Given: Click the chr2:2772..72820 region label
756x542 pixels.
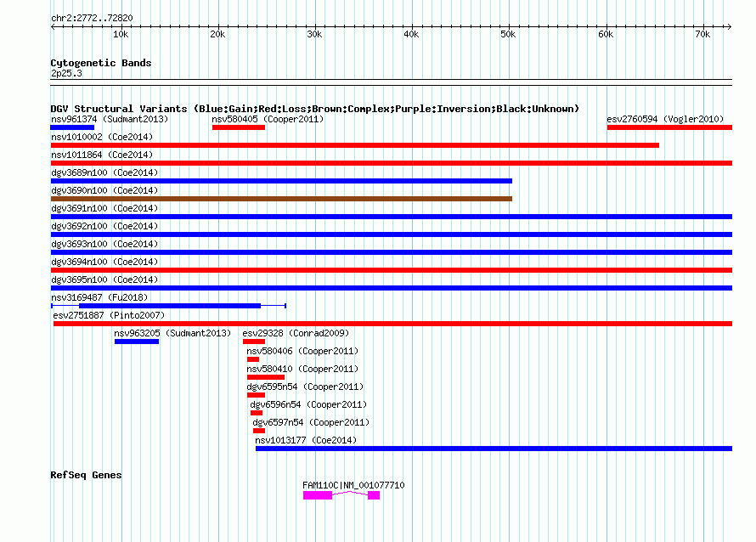Looking at the screenshot, I should (92, 18).
